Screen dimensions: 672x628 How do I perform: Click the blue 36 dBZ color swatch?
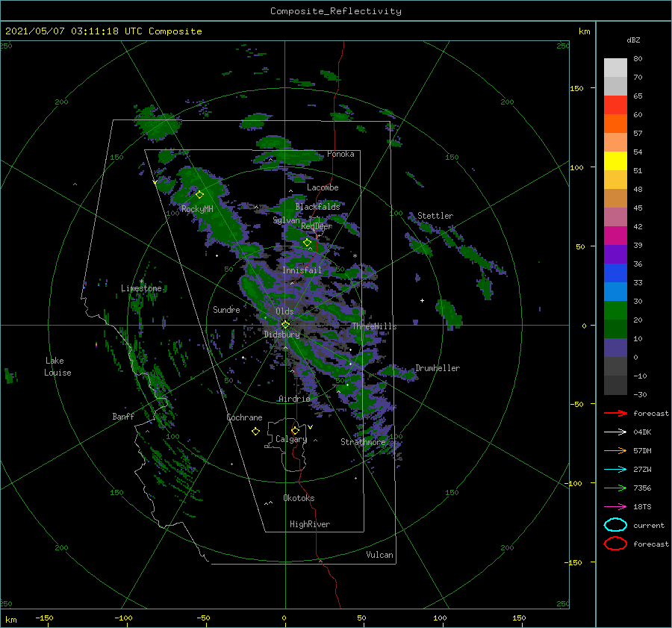[615, 273]
